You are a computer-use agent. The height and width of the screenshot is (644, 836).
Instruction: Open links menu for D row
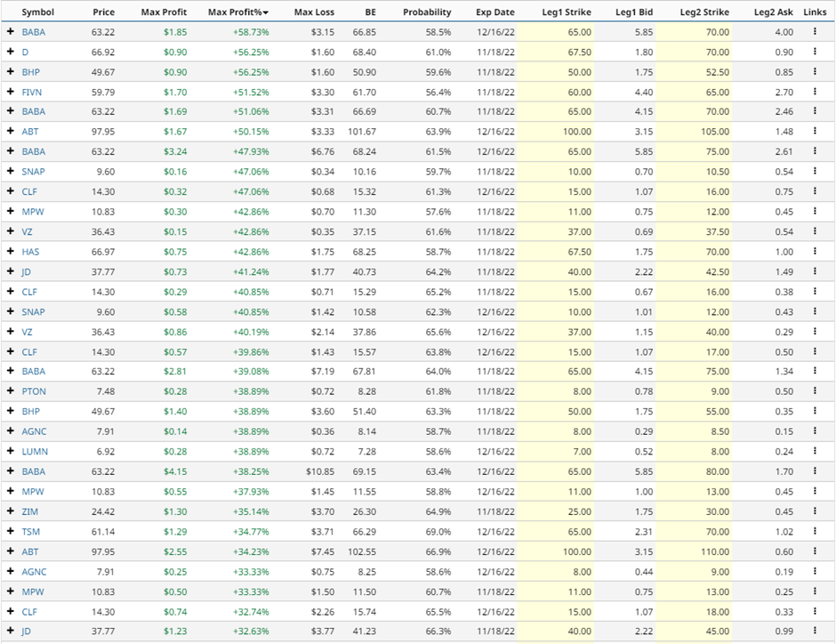click(815, 52)
